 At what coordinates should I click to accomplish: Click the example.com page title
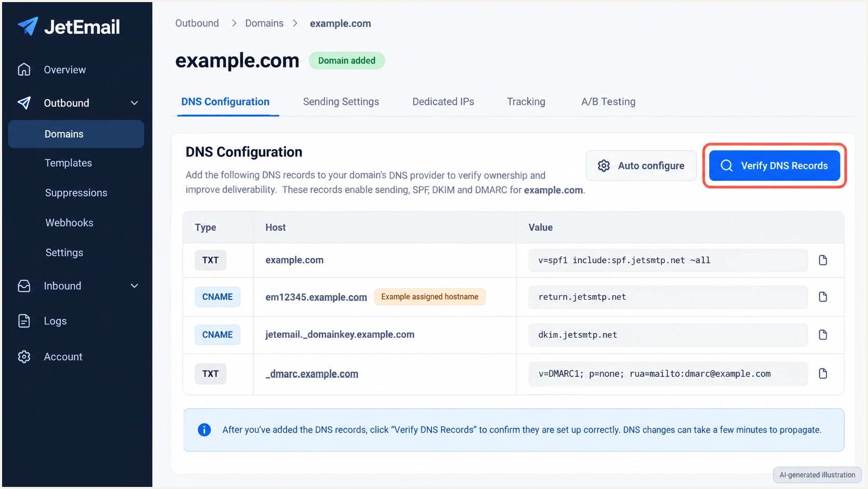[237, 61]
